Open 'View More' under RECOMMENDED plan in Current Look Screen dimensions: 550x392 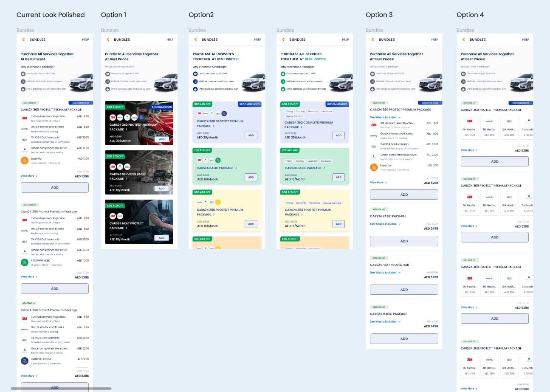coord(29,277)
